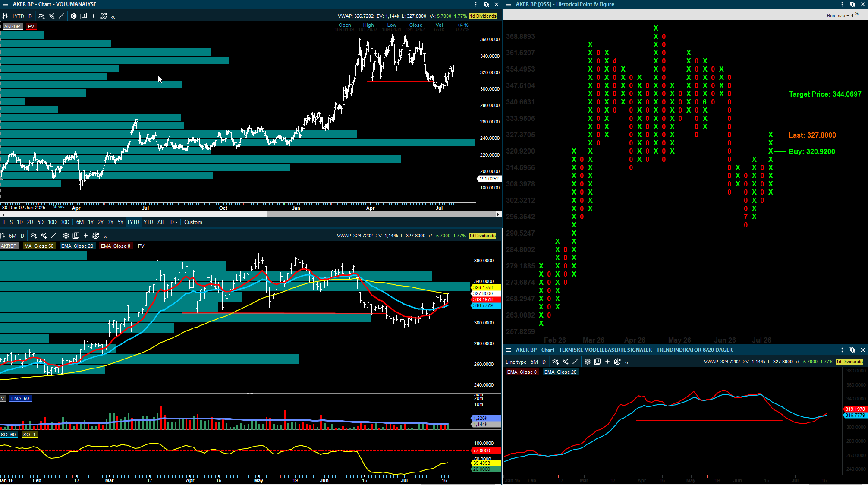Click right arrow of top chart scrollbar
The width and height of the screenshot is (868, 485).
pyautogui.click(x=498, y=214)
